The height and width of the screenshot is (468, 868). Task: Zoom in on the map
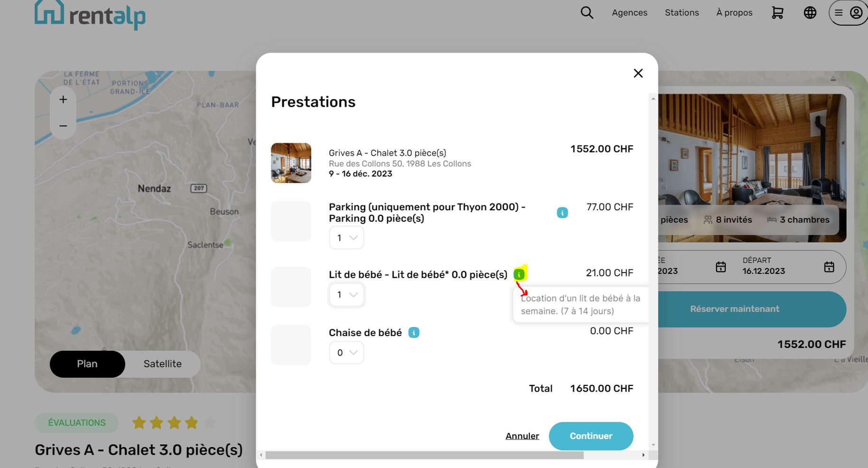coord(63,100)
